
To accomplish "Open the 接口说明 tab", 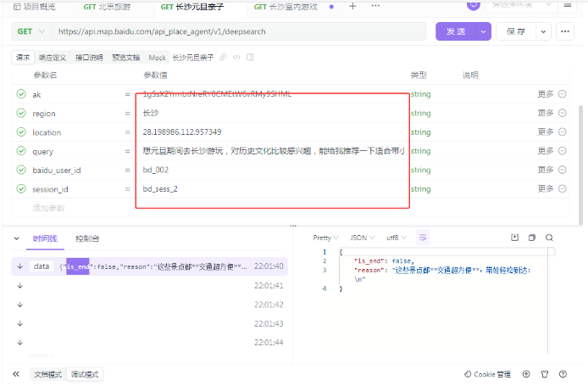I will [89, 58].
